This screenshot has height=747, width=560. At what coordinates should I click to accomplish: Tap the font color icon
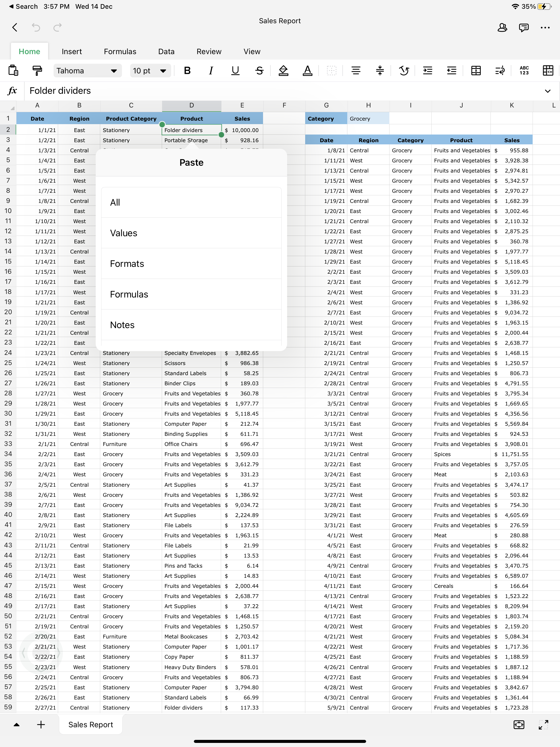307,71
